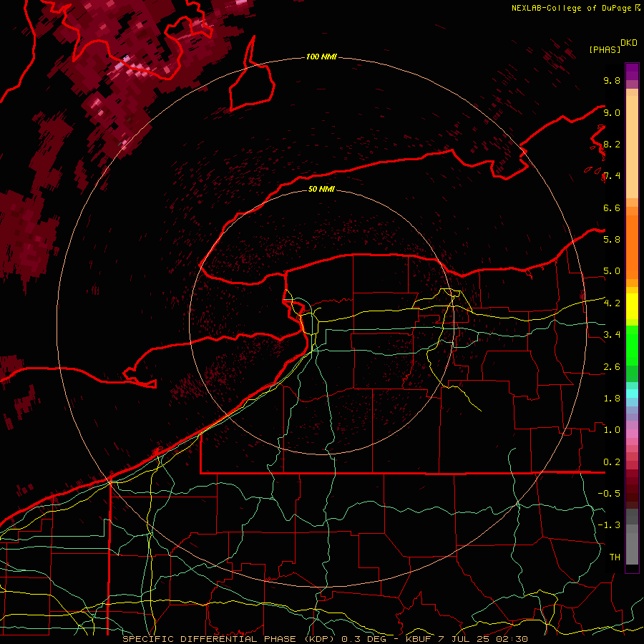Click the gray segment of the color bar

point(632,537)
